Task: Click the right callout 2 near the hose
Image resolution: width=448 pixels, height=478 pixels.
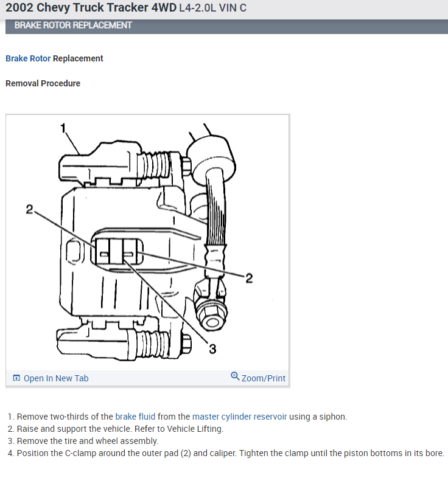Action: click(x=249, y=278)
